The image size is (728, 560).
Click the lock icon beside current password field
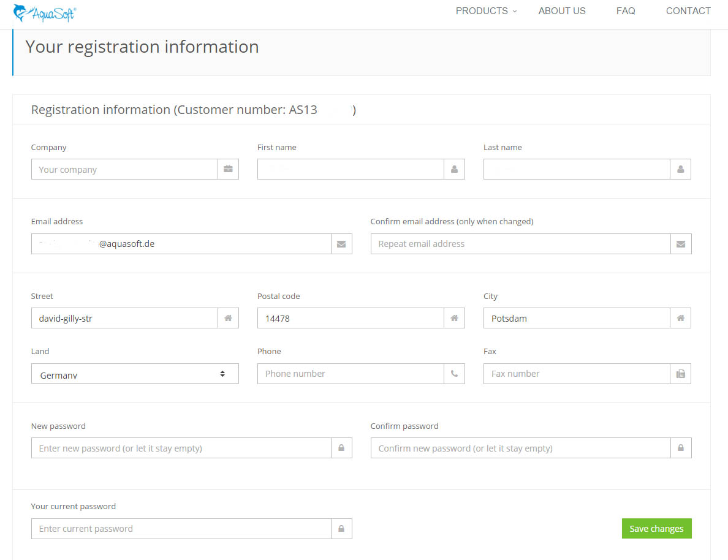pyautogui.click(x=341, y=528)
